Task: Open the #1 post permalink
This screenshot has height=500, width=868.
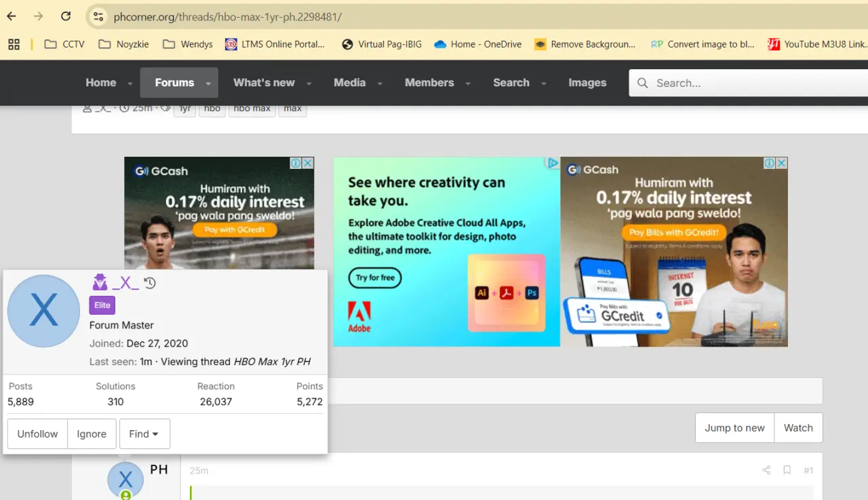Action: (x=808, y=470)
